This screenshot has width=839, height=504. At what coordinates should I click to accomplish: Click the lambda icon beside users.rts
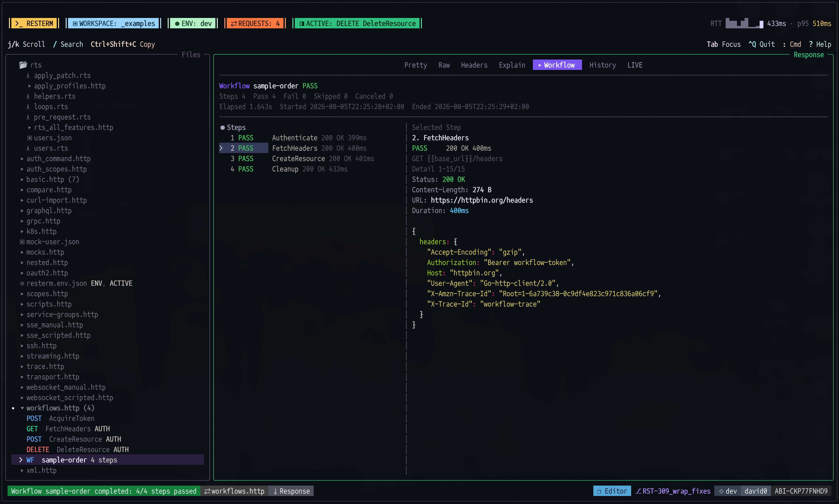coord(28,148)
